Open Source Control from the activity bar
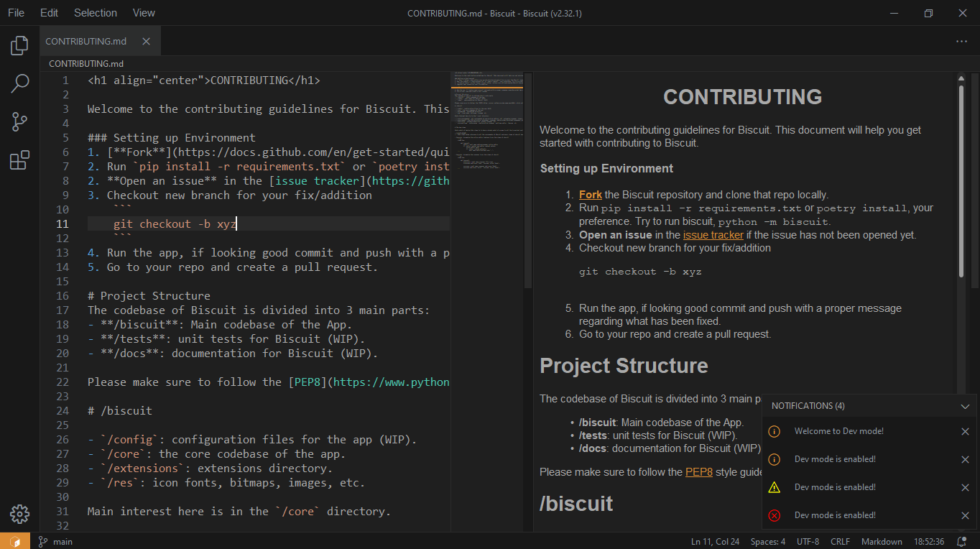The width and height of the screenshot is (980, 549). (19, 121)
